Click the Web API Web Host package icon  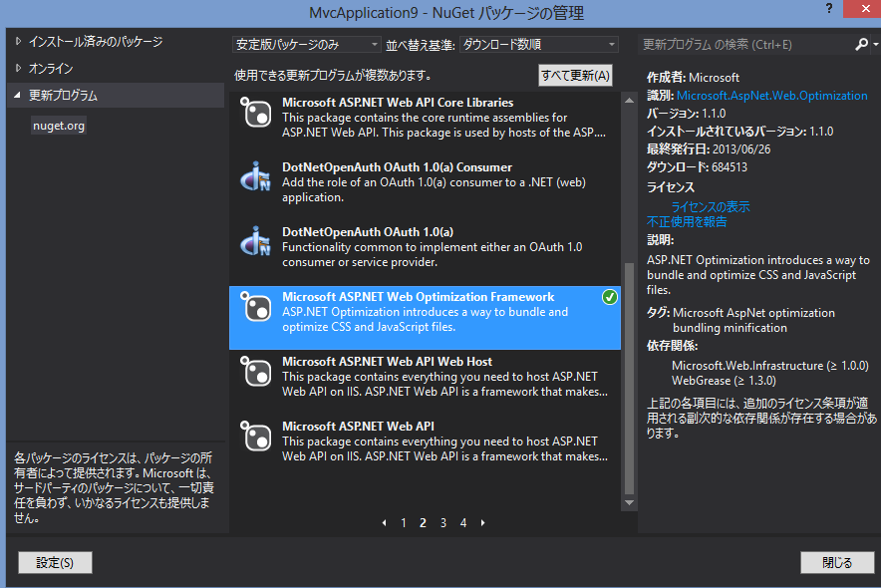[256, 371]
